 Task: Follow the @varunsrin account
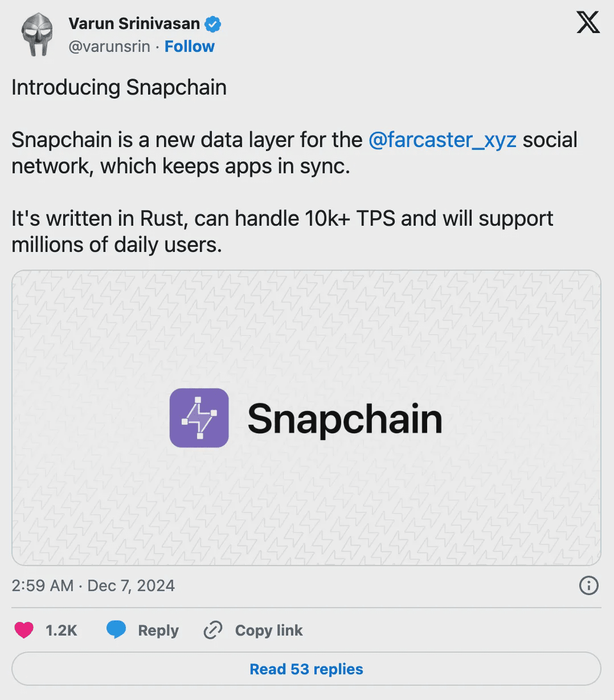pyautogui.click(x=189, y=46)
